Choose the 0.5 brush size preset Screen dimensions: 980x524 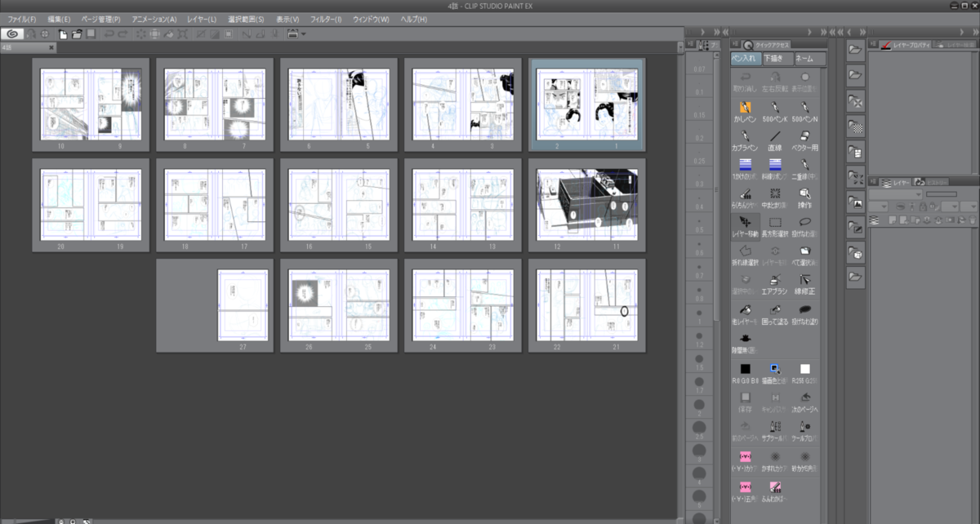click(699, 226)
